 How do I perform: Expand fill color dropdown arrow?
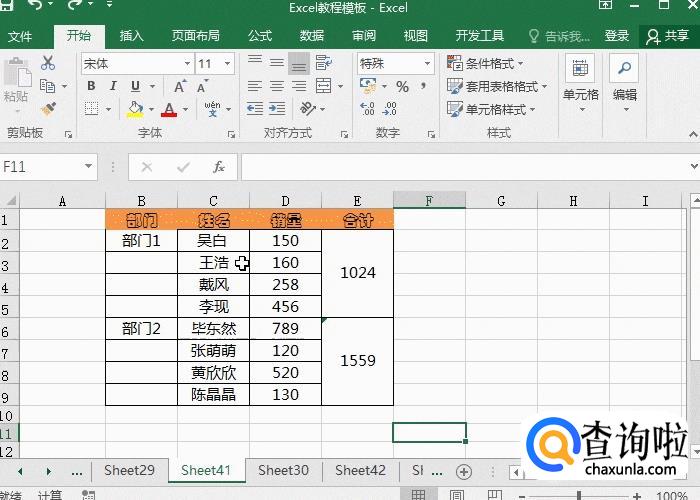(151, 109)
